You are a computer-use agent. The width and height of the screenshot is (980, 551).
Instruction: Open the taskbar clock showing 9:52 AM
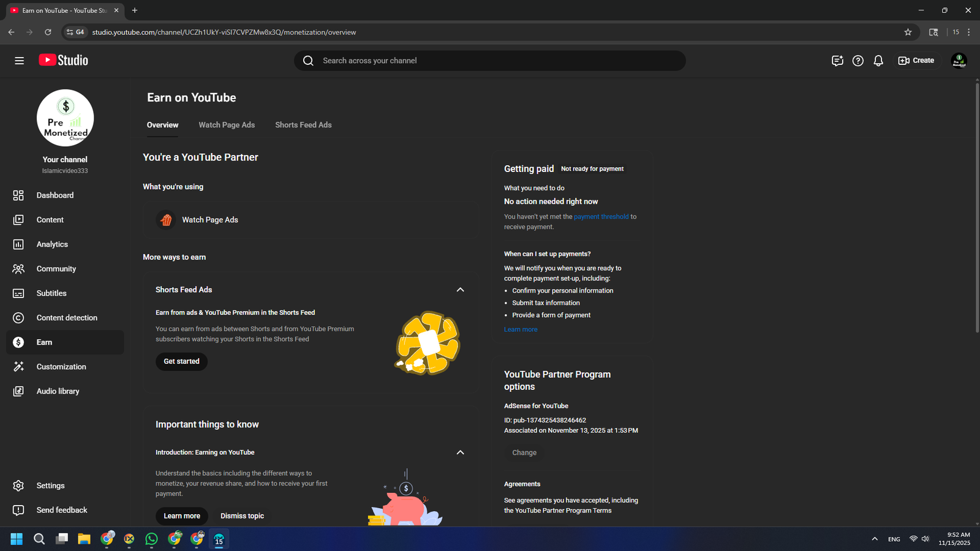pos(955,539)
